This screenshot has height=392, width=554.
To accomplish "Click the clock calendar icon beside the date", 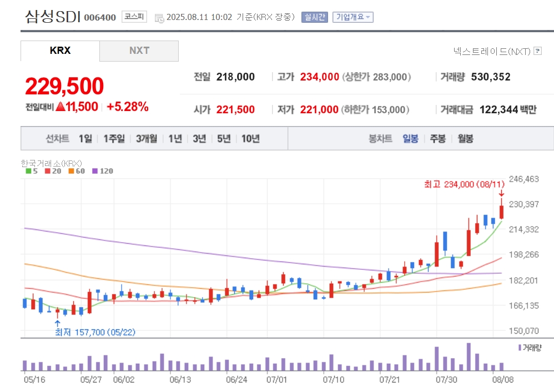I will click(159, 18).
